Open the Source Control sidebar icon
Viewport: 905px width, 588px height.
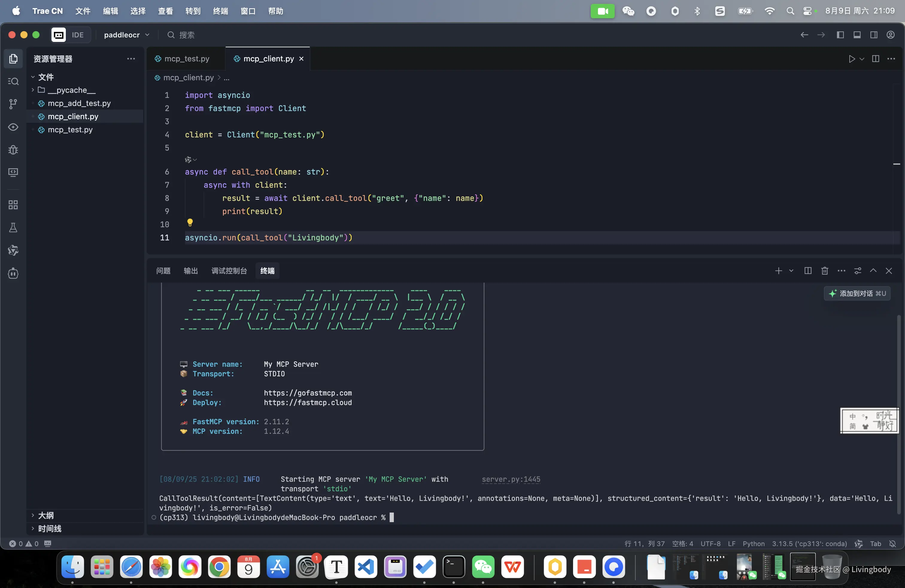(x=13, y=104)
